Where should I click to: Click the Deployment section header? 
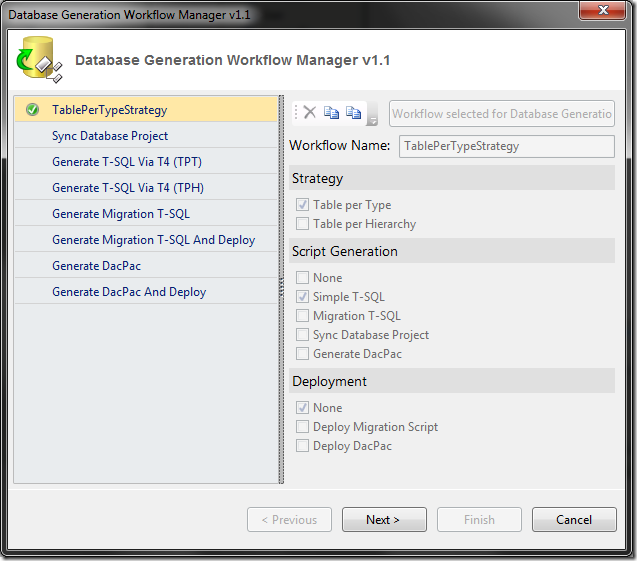point(452,381)
